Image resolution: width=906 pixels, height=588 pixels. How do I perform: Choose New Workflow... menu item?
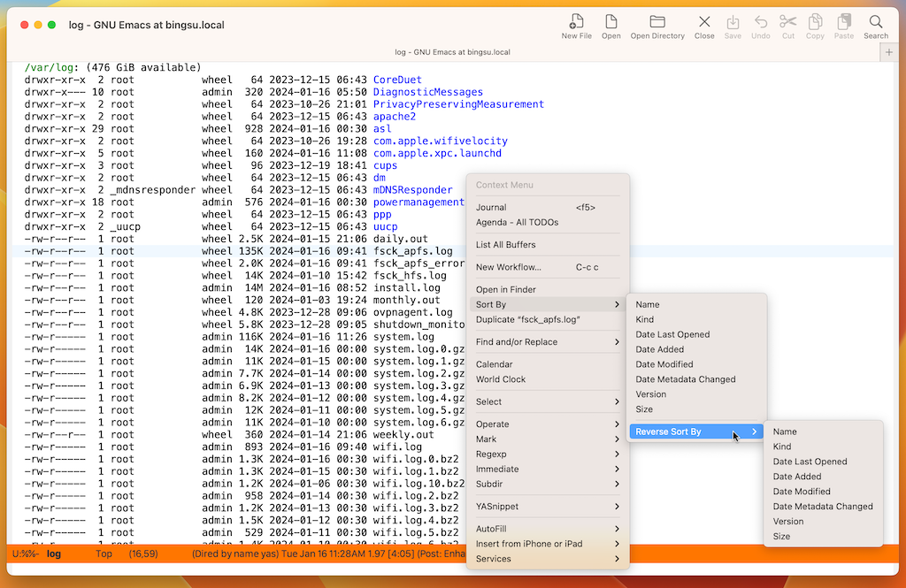pos(547,267)
